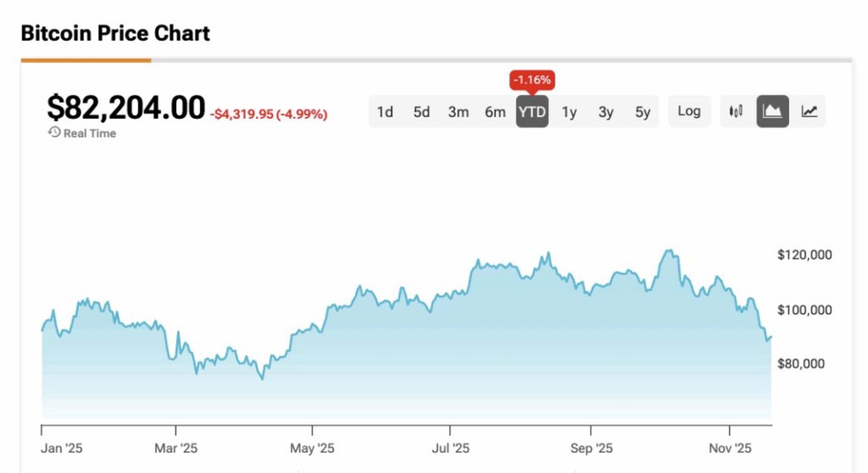This screenshot has width=868, height=473.
Task: Click the $120,000 price axis label
Action: click(804, 255)
